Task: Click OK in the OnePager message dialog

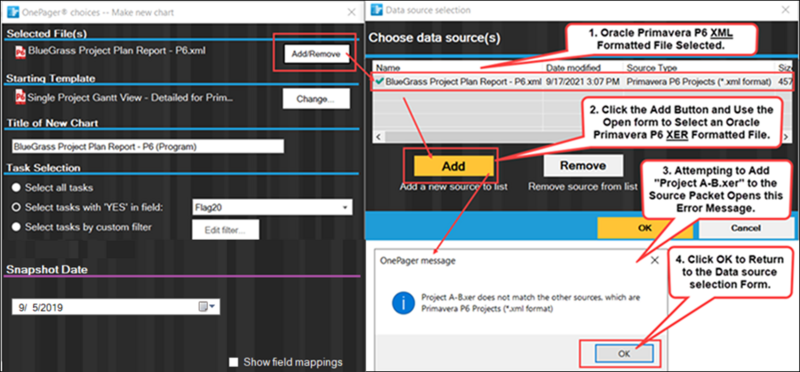Action: (623, 353)
